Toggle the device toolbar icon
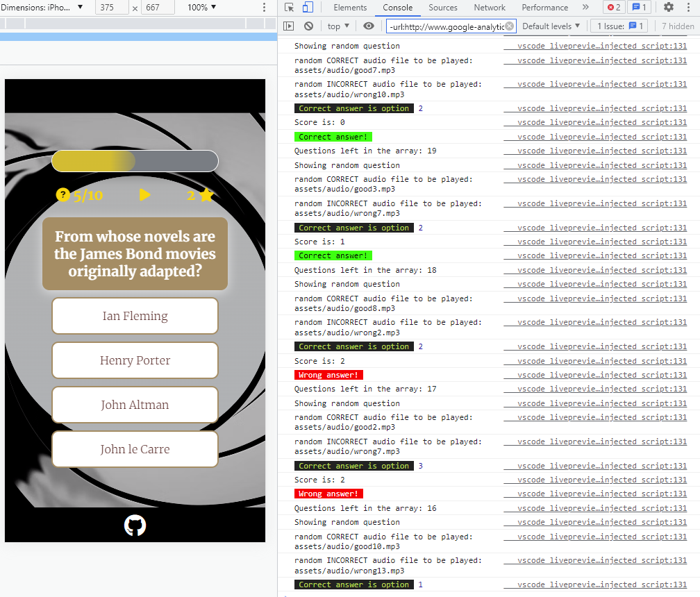This screenshot has height=597, width=700. [308, 8]
